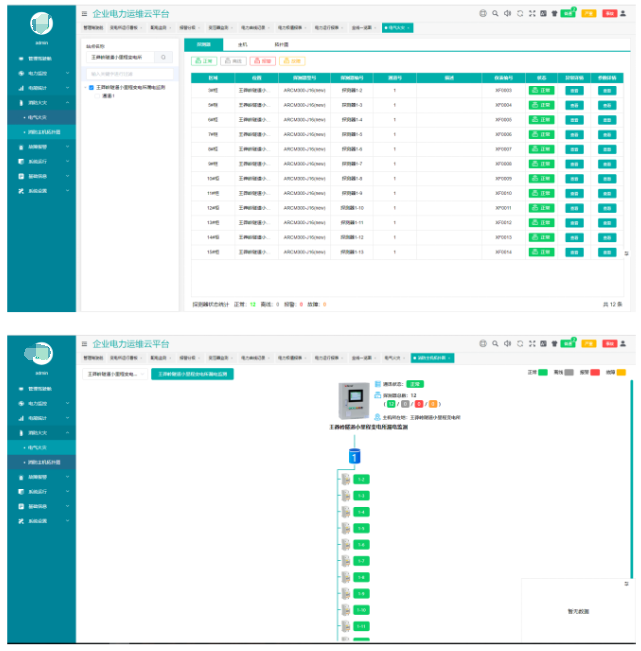Image resolution: width=641 pixels, height=651 pixels.
Task: Click globe language icon in lower screenshot header
Action: 482,343
